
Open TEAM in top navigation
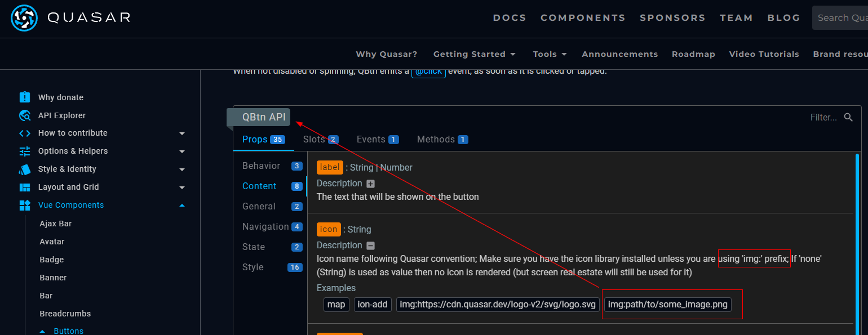(736, 18)
